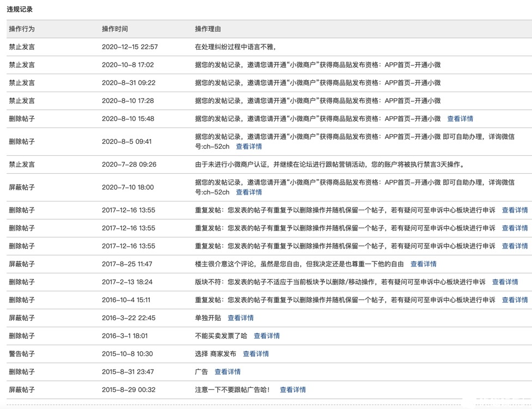Viewport: 532px width, 409px height.
Task: Select the timestamp 2015-8-29 00:32
Action: tap(129, 390)
